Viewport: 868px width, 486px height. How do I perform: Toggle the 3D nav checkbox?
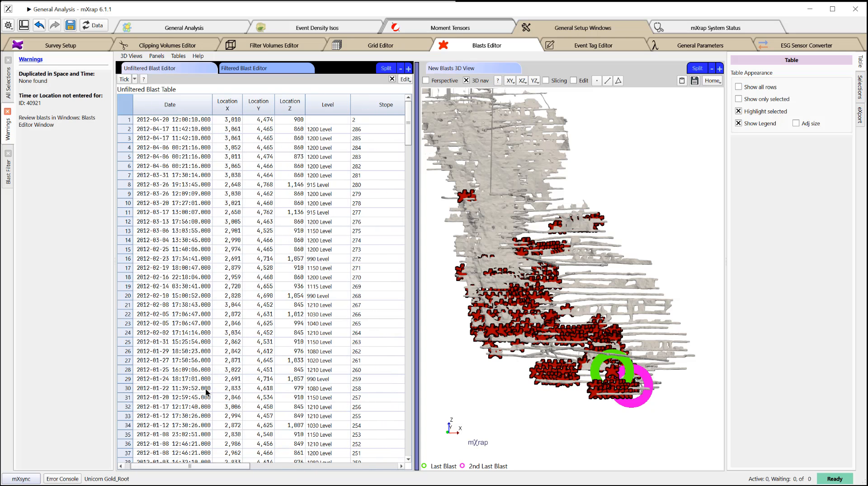tap(467, 81)
